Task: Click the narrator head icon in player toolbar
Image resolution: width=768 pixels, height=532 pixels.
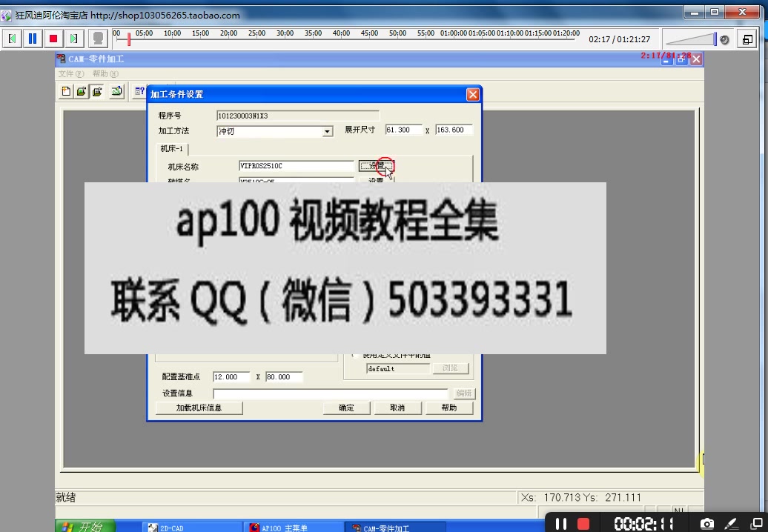Action: (98, 39)
